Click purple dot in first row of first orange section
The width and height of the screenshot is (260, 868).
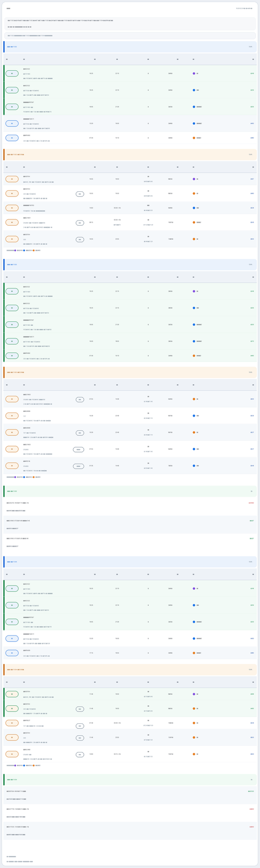[194, 179]
